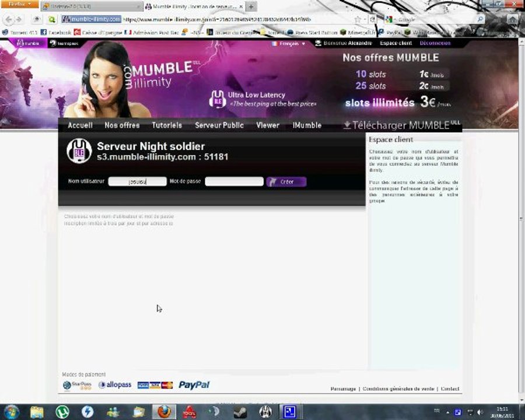This screenshot has height=420, width=525.
Task: Click the Déconnexion link
Action: tap(435, 43)
